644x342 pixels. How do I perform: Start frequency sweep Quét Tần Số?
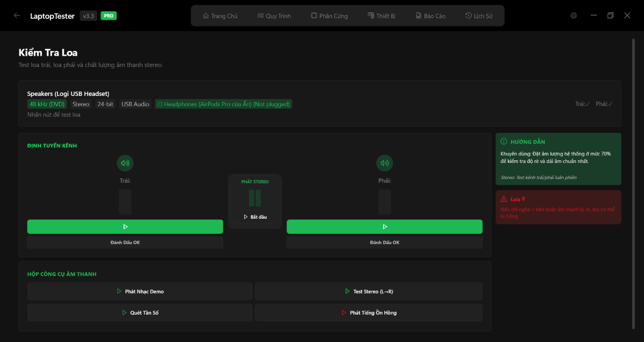coord(140,313)
